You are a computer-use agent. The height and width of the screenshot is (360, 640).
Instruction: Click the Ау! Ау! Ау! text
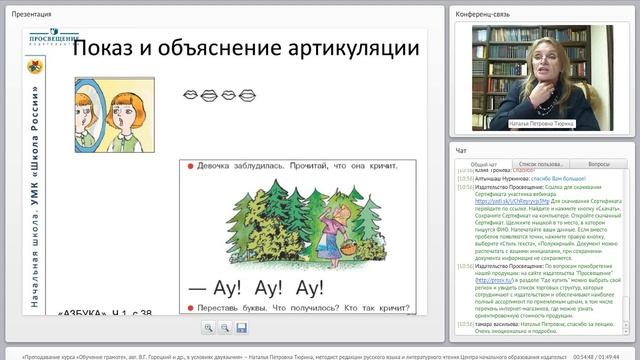click(x=268, y=288)
